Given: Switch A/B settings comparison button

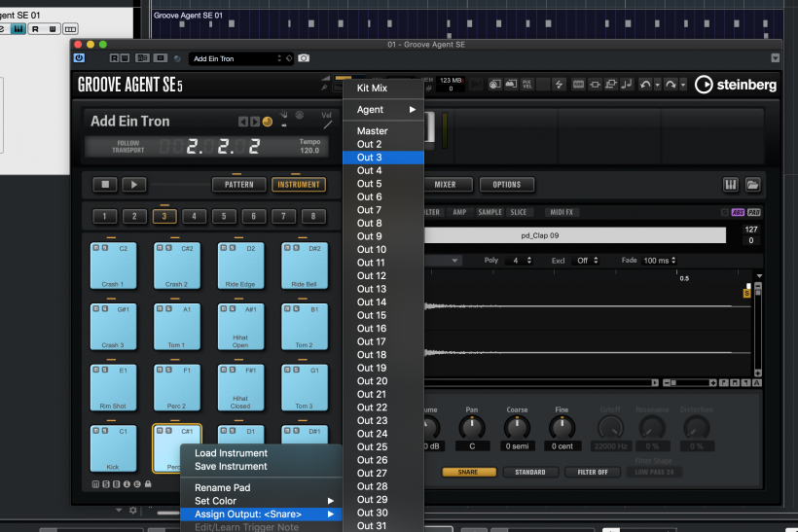Looking at the screenshot, I should tap(142, 58).
